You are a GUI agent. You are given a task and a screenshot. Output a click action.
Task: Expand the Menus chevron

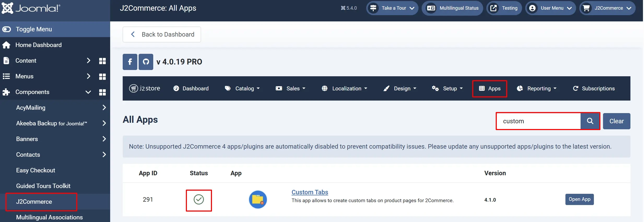pyautogui.click(x=88, y=76)
